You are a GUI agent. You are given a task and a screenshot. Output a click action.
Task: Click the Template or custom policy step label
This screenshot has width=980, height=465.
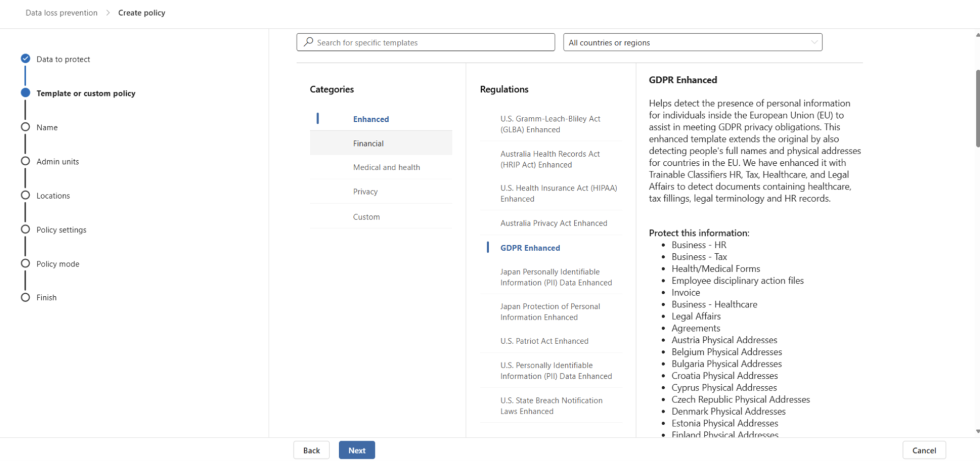pyautogui.click(x=86, y=93)
